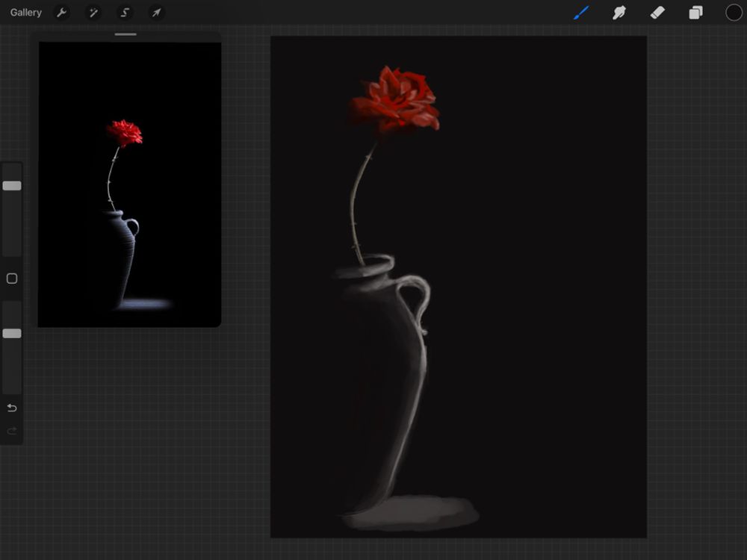Open the Gallery view
Viewport: 747px width, 560px height.
25,13
